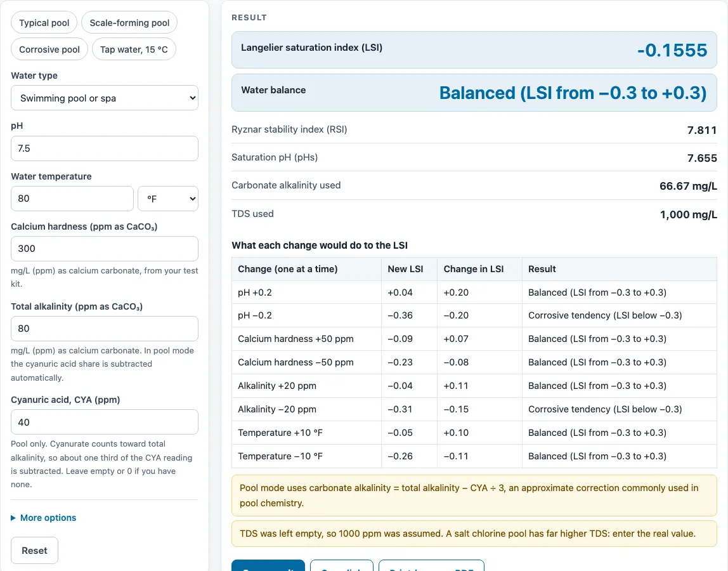The image size is (728, 571).
Task: Load the Tap water, 15 °C preset
Action: click(134, 49)
